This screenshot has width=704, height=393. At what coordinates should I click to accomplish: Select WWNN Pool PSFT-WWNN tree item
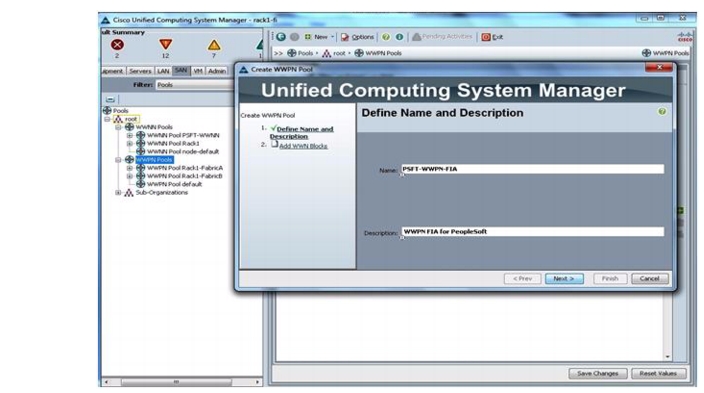click(183, 135)
